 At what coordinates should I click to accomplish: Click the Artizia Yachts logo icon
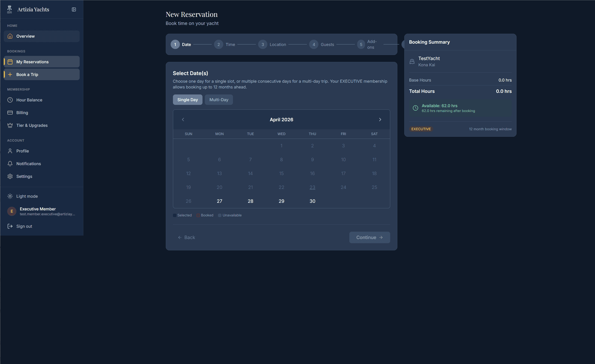pyautogui.click(x=9, y=9)
